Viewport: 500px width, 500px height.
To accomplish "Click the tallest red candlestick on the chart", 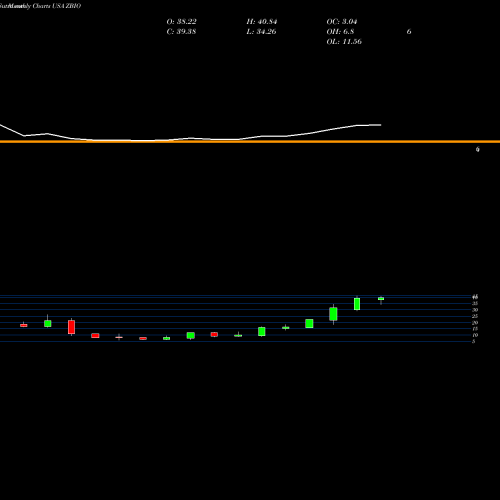I will [x=71, y=327].
